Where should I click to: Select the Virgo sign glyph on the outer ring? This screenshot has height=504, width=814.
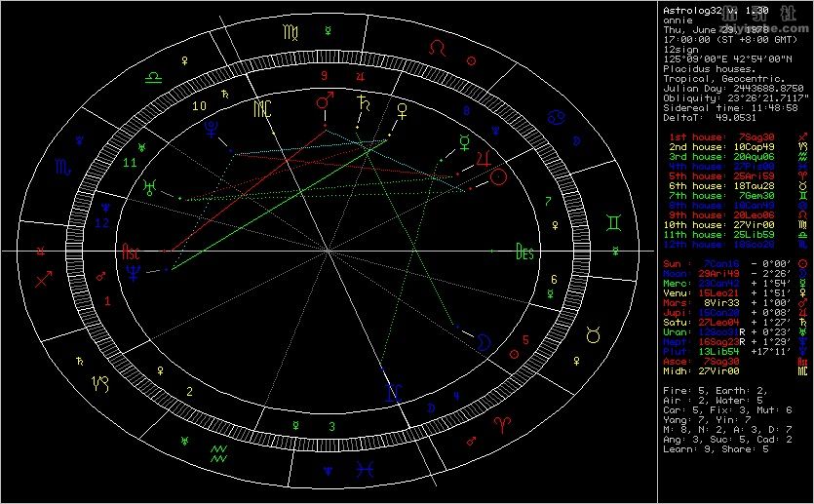point(291,33)
